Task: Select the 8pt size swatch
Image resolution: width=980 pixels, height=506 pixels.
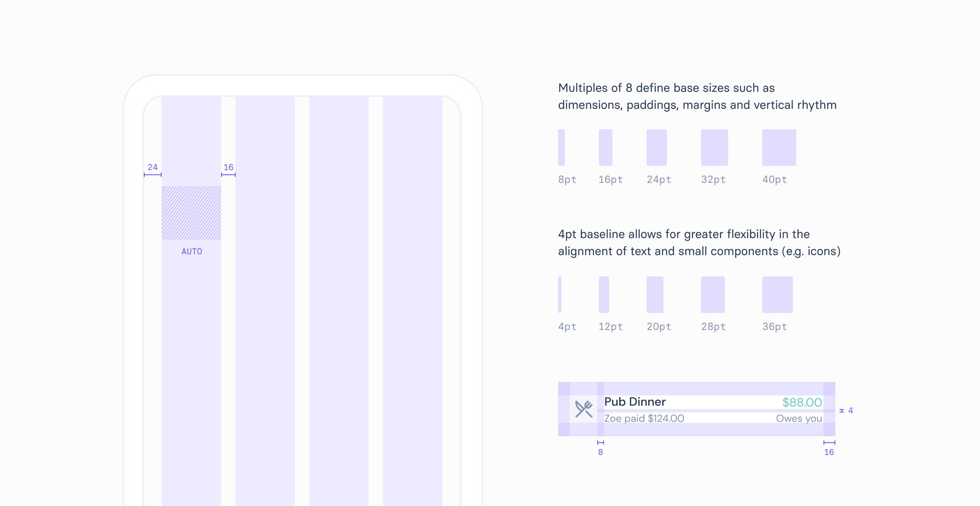Action: pyautogui.click(x=561, y=148)
